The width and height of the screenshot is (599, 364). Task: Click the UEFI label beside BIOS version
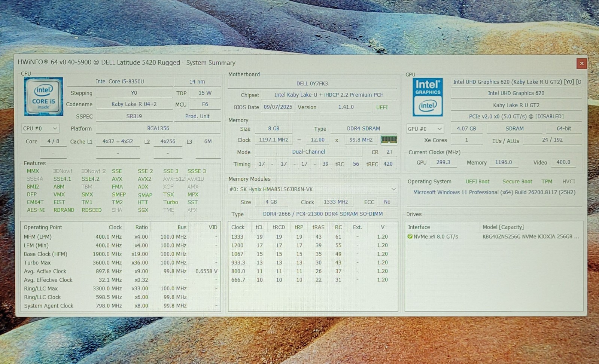click(382, 107)
